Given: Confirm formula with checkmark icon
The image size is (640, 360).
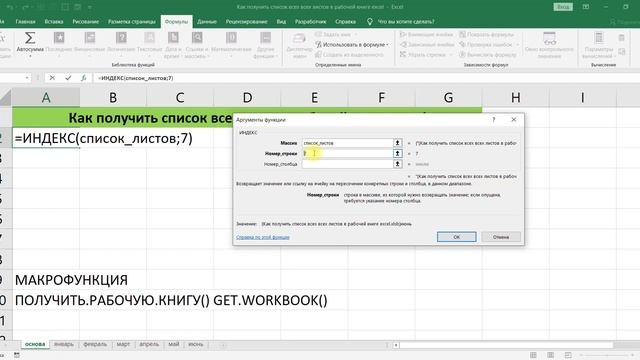Looking at the screenshot, I should [x=68, y=78].
